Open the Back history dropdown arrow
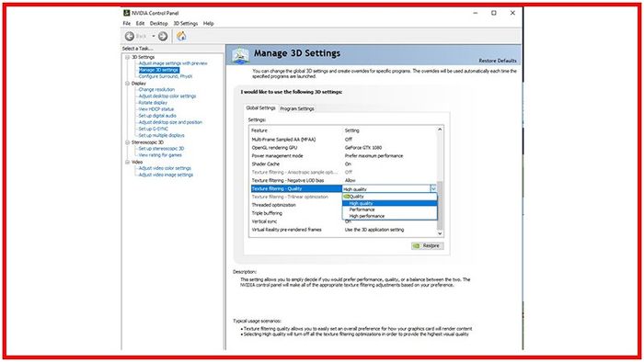The height and width of the screenshot is (362, 644). [x=154, y=37]
